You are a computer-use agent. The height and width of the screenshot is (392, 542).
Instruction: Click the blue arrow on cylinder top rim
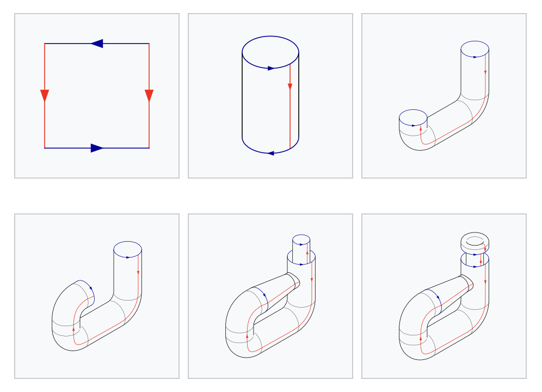click(x=271, y=69)
